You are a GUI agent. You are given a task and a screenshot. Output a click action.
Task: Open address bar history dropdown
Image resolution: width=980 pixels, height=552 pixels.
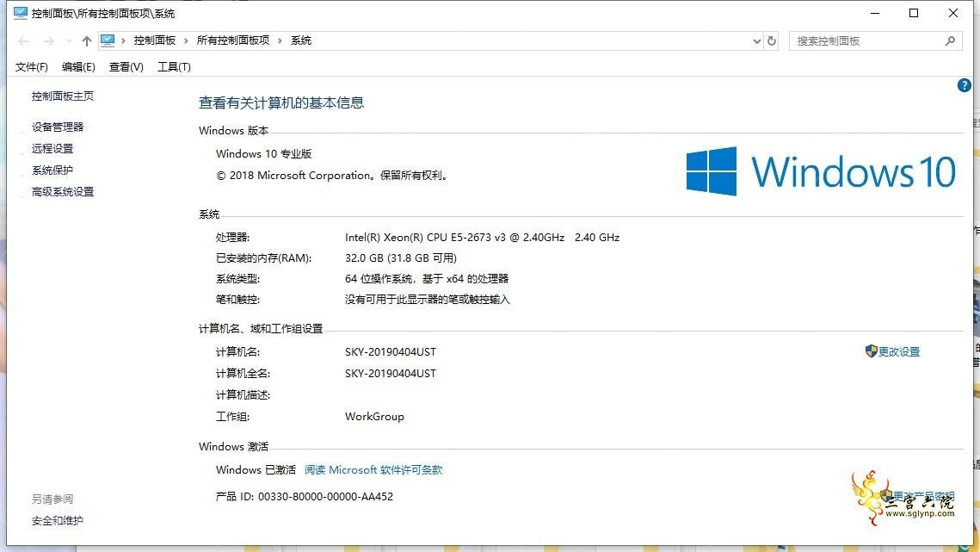tap(757, 41)
